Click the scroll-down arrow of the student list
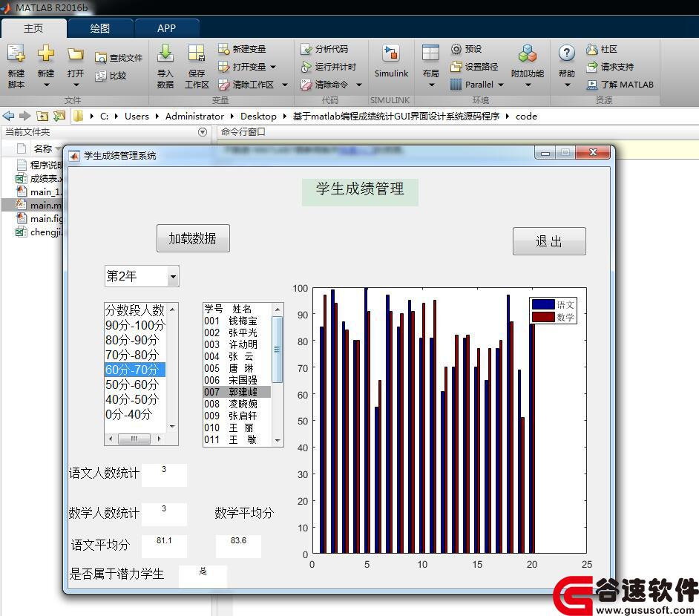The image size is (699, 616). point(278,441)
